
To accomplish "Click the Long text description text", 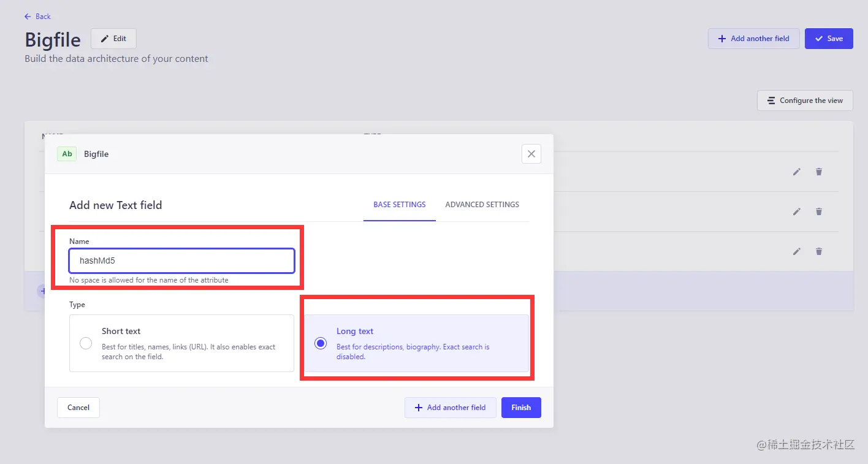I will (x=413, y=352).
